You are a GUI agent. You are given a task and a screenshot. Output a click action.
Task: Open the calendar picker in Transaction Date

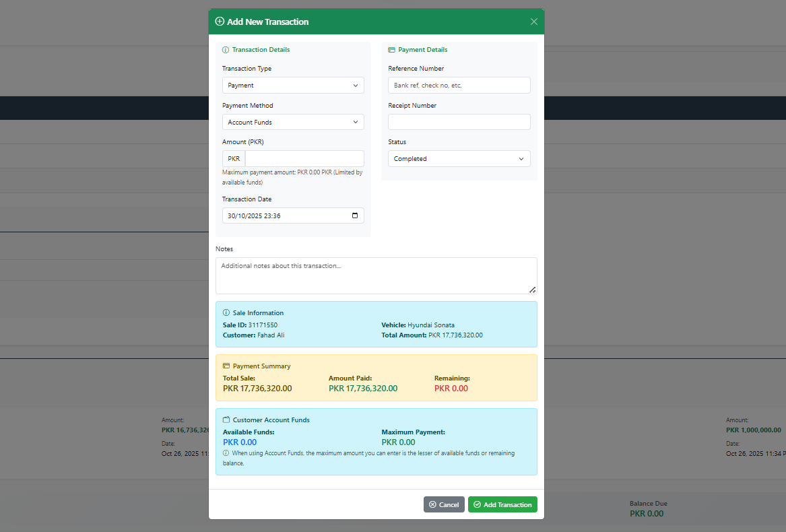(x=355, y=216)
